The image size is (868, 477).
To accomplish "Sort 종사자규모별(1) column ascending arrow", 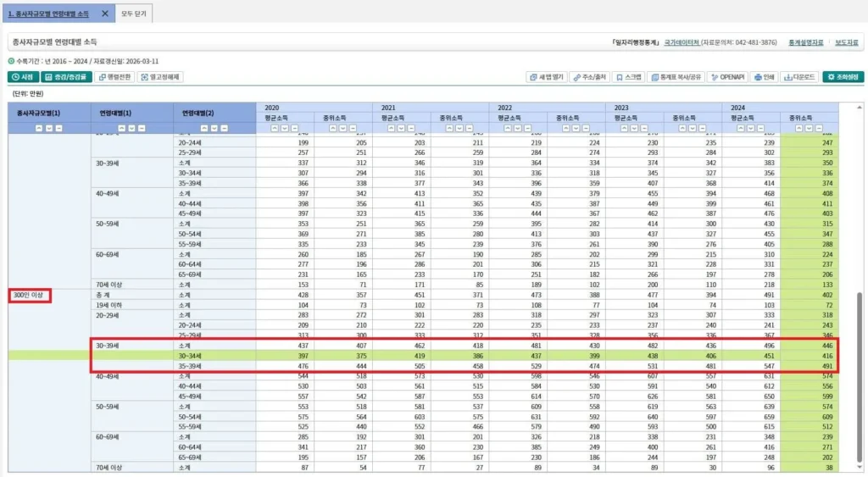I will (x=39, y=129).
